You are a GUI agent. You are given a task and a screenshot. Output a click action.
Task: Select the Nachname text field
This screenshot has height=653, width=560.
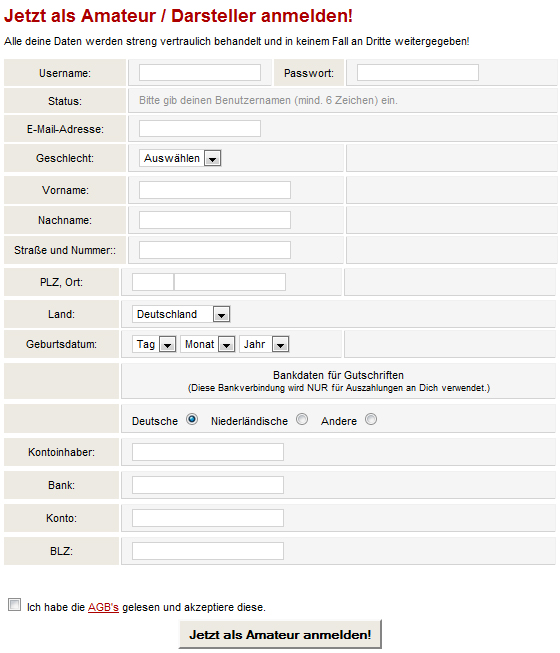pyautogui.click(x=215, y=220)
